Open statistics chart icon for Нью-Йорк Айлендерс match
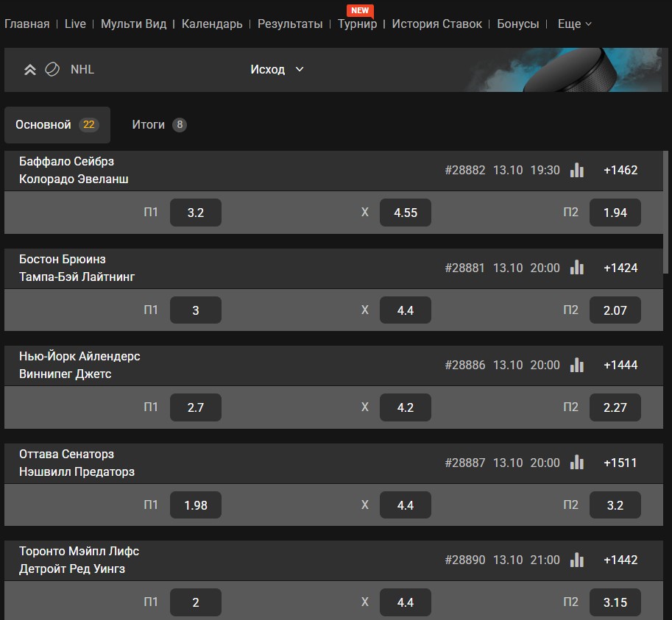This screenshot has width=672, height=620. click(577, 365)
